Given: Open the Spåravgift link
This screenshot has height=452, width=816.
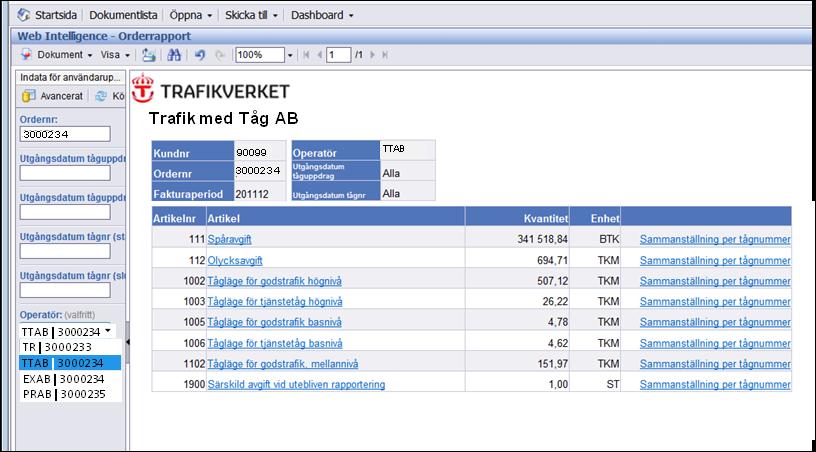Looking at the screenshot, I should (230, 239).
